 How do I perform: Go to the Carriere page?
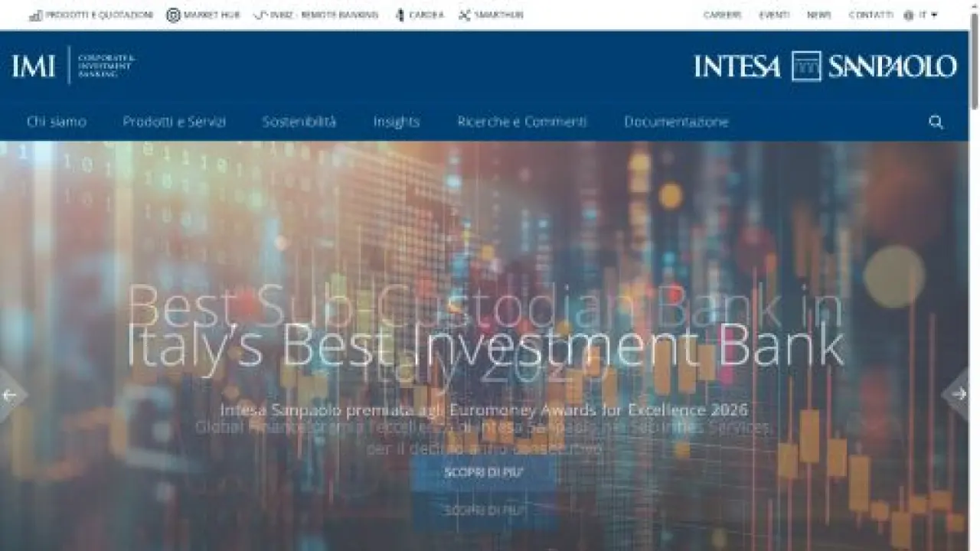click(723, 15)
